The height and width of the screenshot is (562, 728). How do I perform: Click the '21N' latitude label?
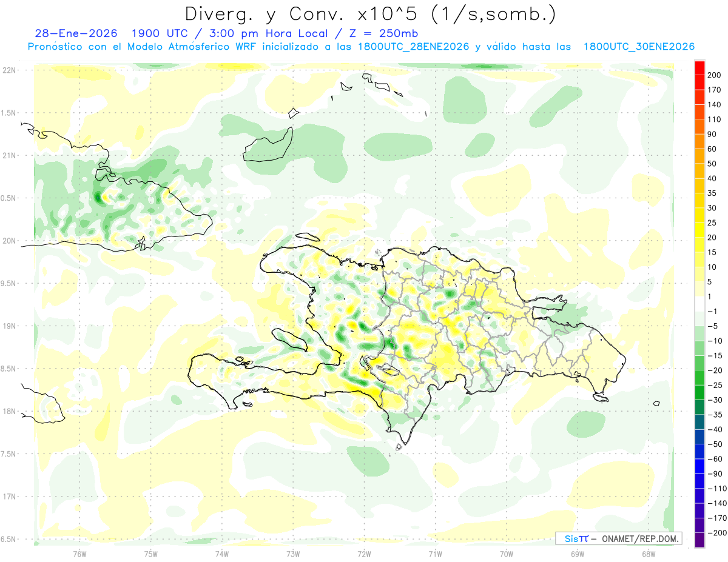pyautogui.click(x=9, y=155)
